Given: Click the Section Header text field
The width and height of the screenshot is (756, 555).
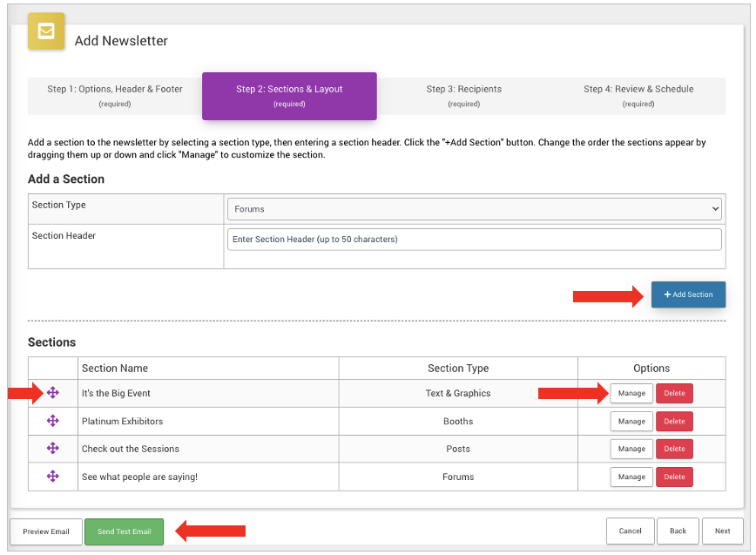Looking at the screenshot, I should click(x=475, y=240).
